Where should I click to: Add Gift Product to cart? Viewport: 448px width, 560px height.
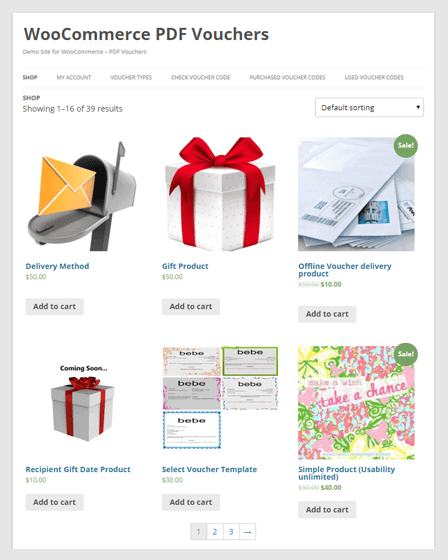click(x=191, y=306)
